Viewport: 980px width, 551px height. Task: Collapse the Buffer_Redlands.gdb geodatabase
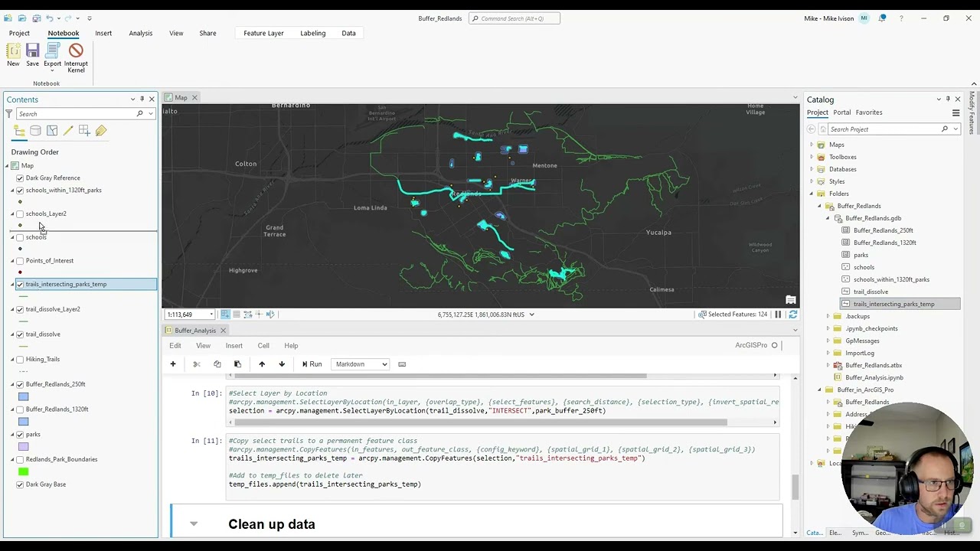[828, 218]
